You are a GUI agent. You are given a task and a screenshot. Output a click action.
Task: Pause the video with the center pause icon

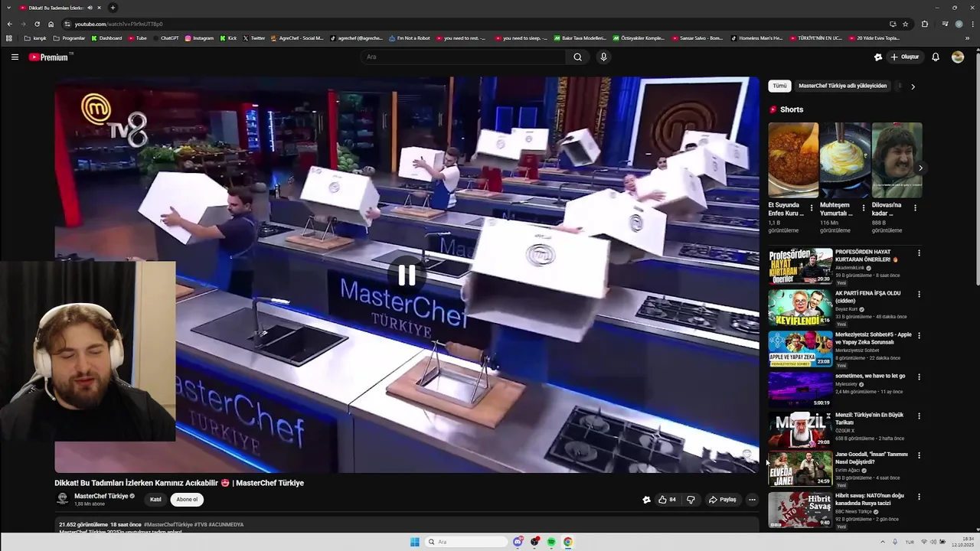point(407,275)
